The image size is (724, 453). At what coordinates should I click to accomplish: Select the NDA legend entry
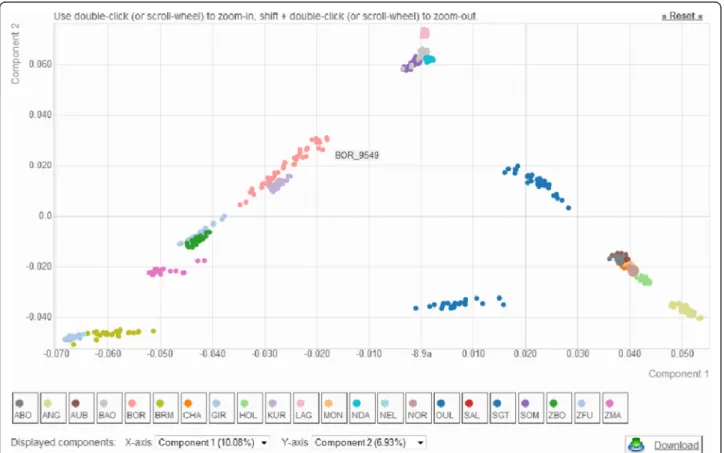(362, 408)
